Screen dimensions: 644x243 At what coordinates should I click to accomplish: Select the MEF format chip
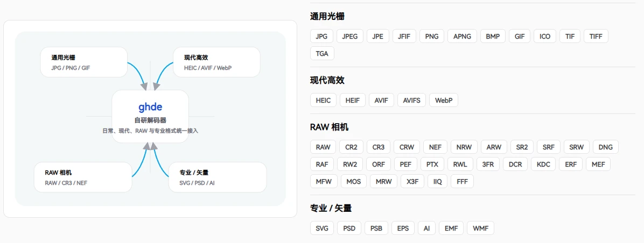tap(598, 164)
